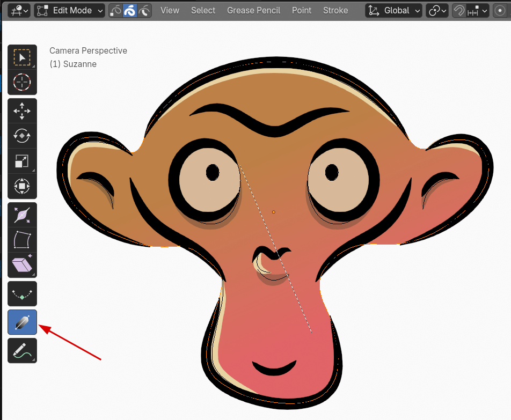Toggle the snapping magnet

point(460,10)
